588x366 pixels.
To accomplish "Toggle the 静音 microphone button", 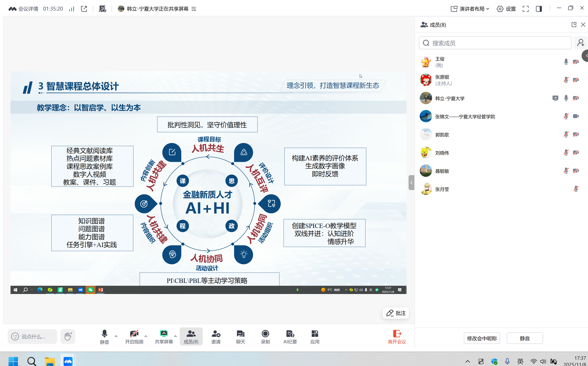I will pos(104,336).
